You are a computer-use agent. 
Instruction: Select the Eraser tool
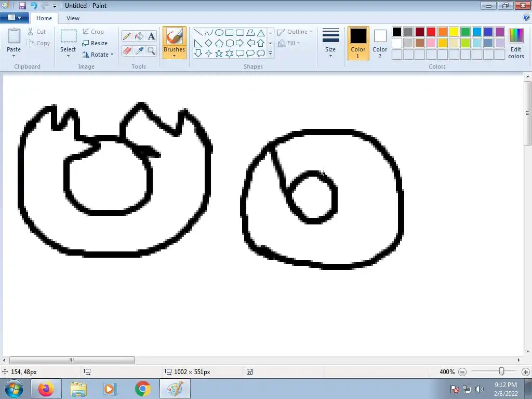pos(127,51)
